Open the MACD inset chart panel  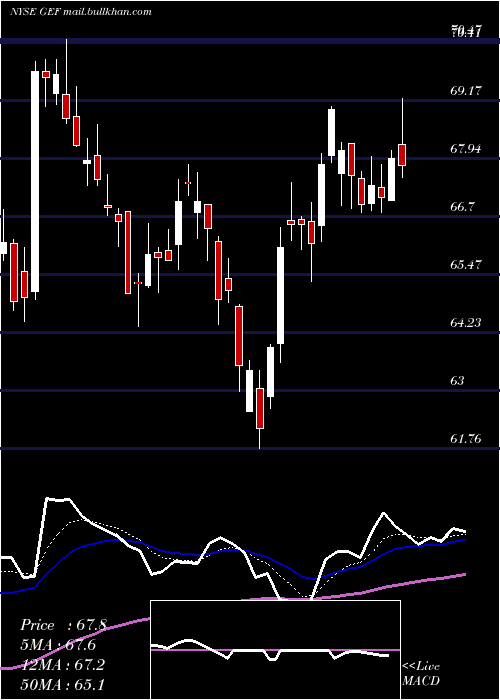pos(275,650)
